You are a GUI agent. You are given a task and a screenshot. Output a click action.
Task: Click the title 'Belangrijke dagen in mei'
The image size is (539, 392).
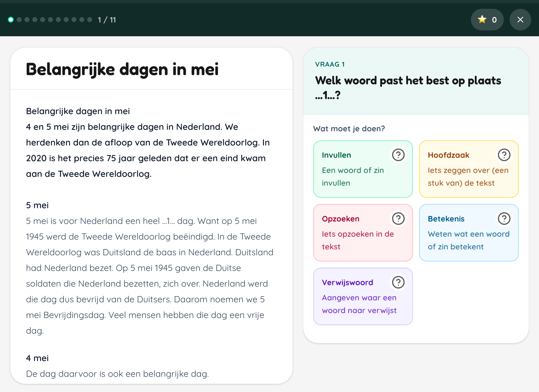pos(122,69)
